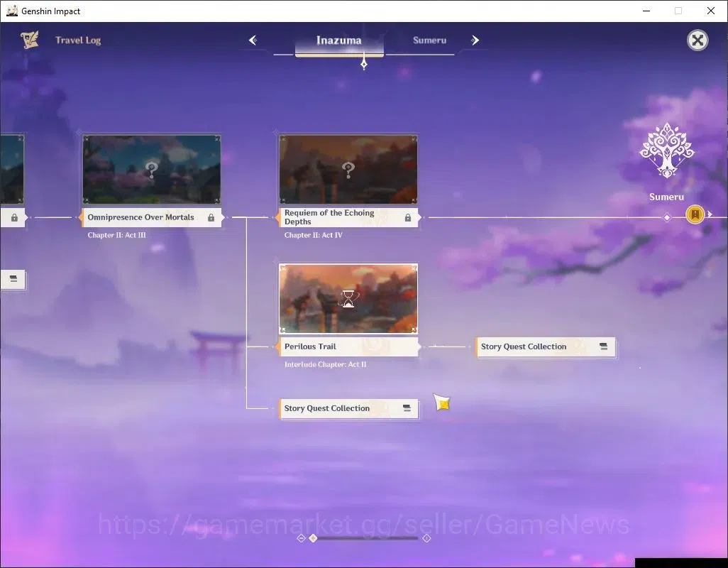
Task: Select the Perilous Trail title bar
Action: (x=348, y=346)
